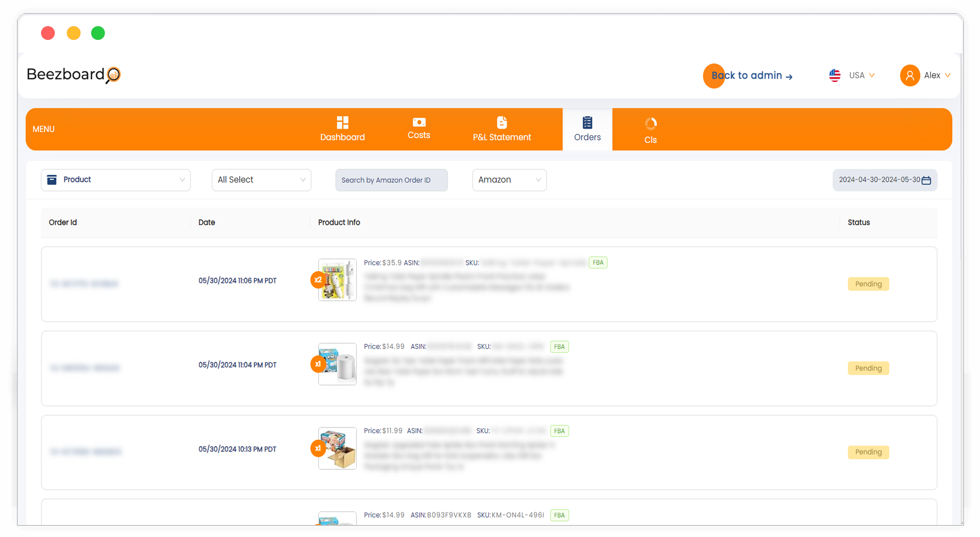Open the 2024-04-30 to 2024-05-30 date picker
Image resolution: width=980 pixels, height=537 pixels.
click(885, 180)
